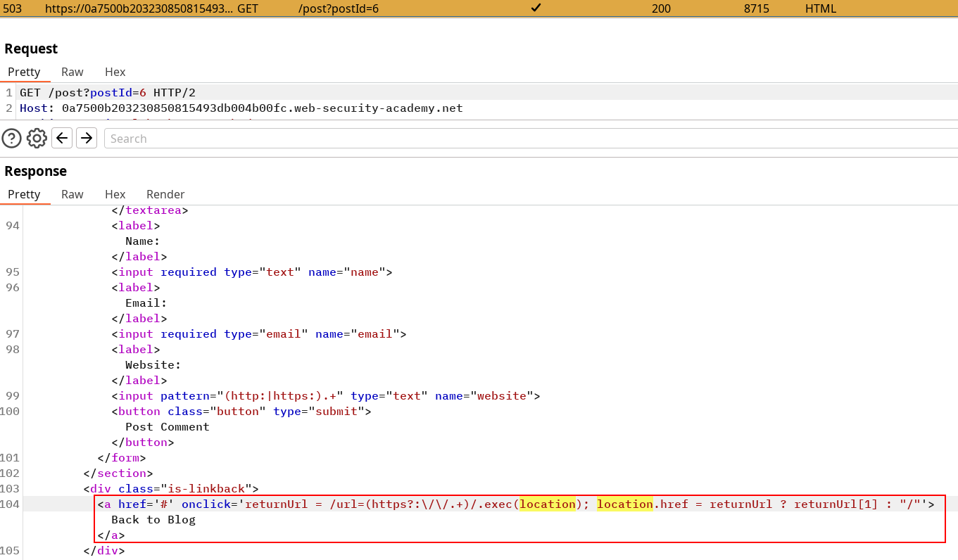Click the help question mark icon
958x560 pixels.
[x=12, y=139]
